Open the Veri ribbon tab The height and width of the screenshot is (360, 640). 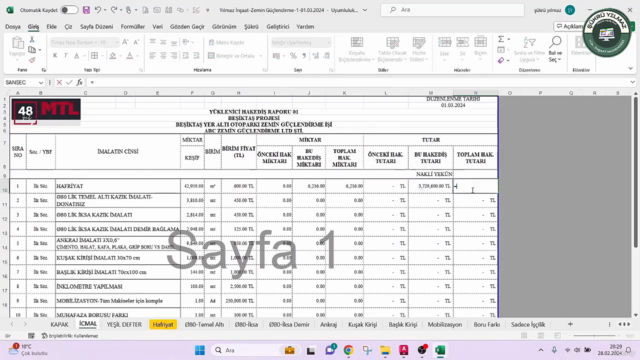point(158,27)
